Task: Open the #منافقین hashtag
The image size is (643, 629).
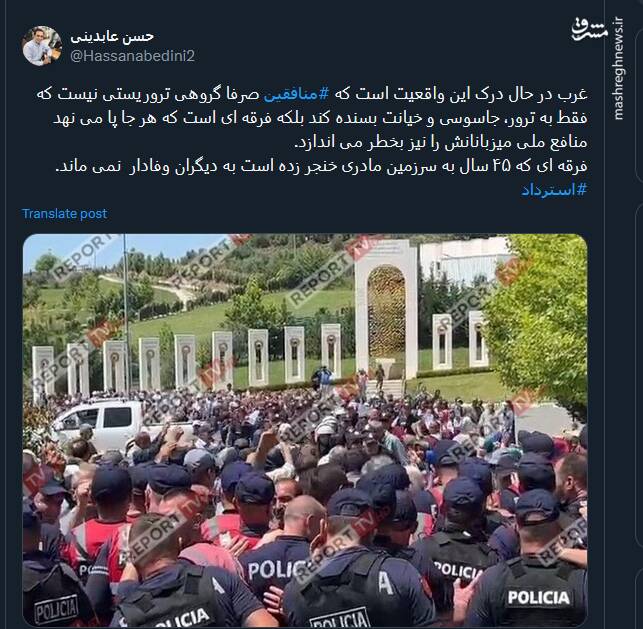Action: (296, 95)
